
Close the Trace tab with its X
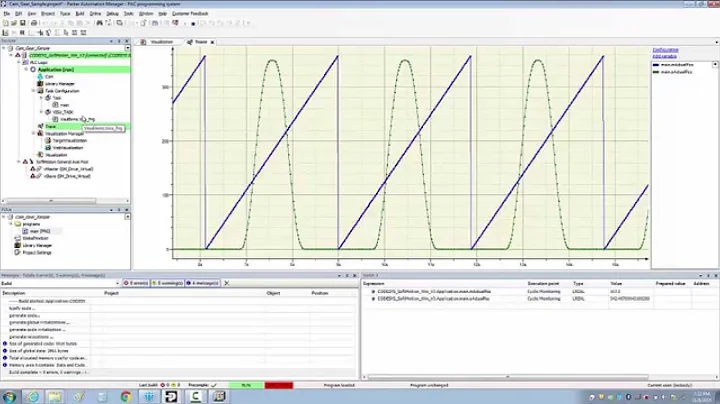pos(212,42)
